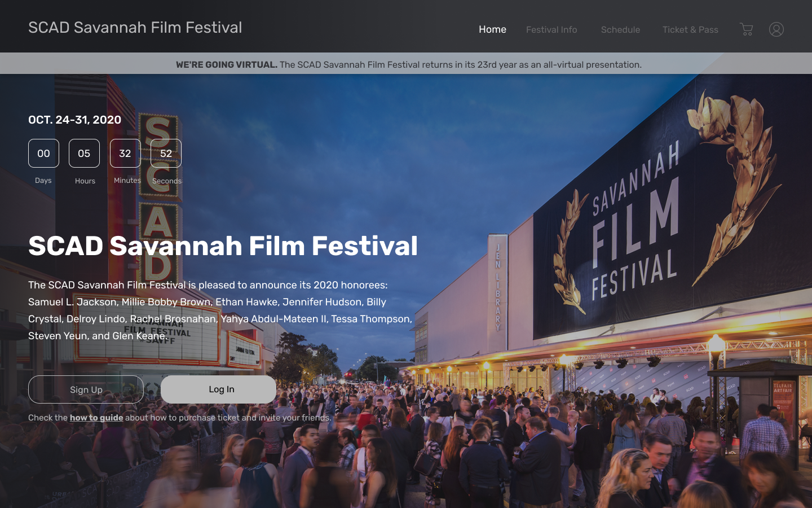Click the 'We're Going Virtual' announcement banner
This screenshot has height=508, width=812.
[x=408, y=64]
